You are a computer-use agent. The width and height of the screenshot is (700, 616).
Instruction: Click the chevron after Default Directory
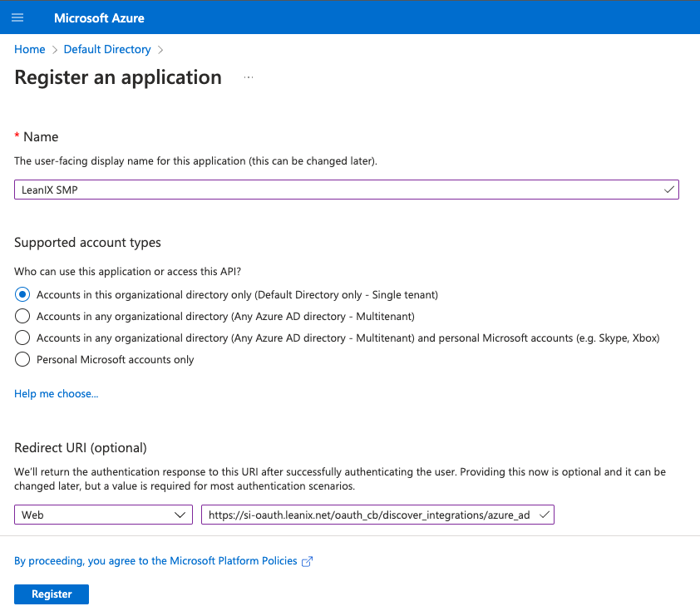pyautogui.click(x=160, y=50)
